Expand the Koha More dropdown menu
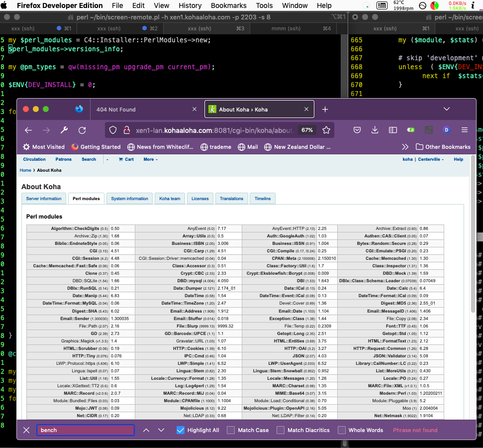 click(x=150, y=159)
